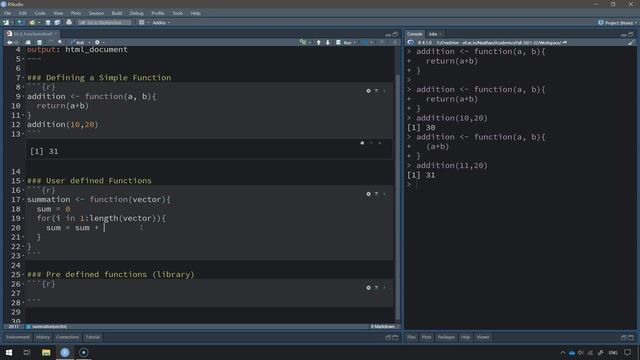Open the Help menu
Viewport: 640px width, 360px height.
(x=196, y=13)
